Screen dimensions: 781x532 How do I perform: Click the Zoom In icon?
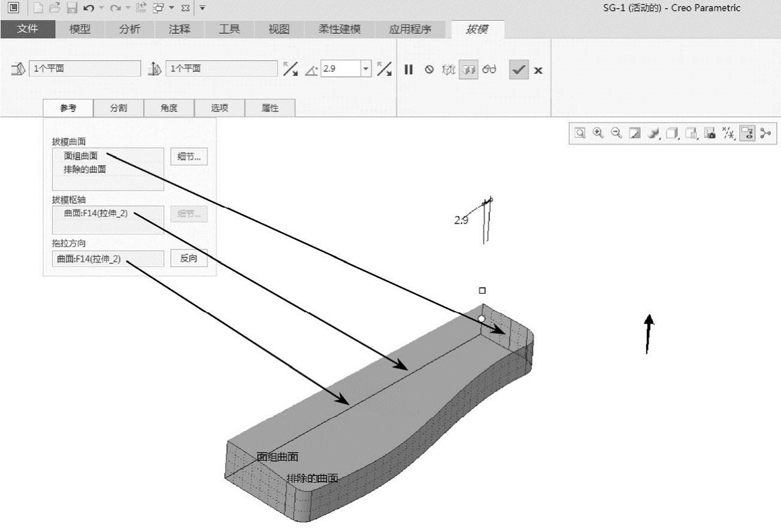click(597, 133)
